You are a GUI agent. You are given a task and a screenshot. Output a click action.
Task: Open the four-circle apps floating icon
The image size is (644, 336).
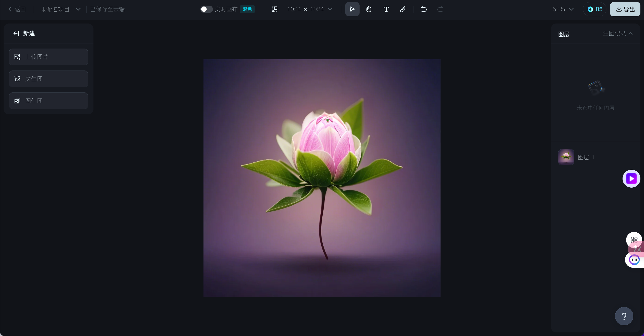pos(634,240)
